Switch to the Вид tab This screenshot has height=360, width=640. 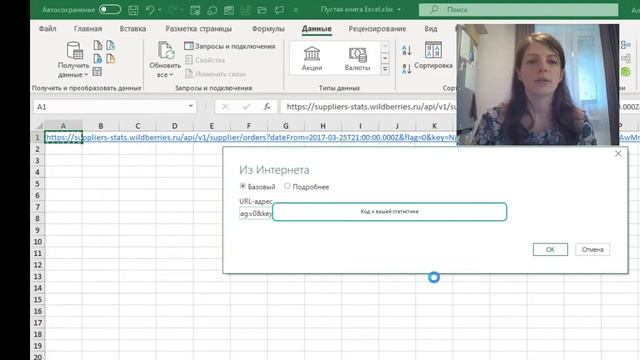coord(431,29)
